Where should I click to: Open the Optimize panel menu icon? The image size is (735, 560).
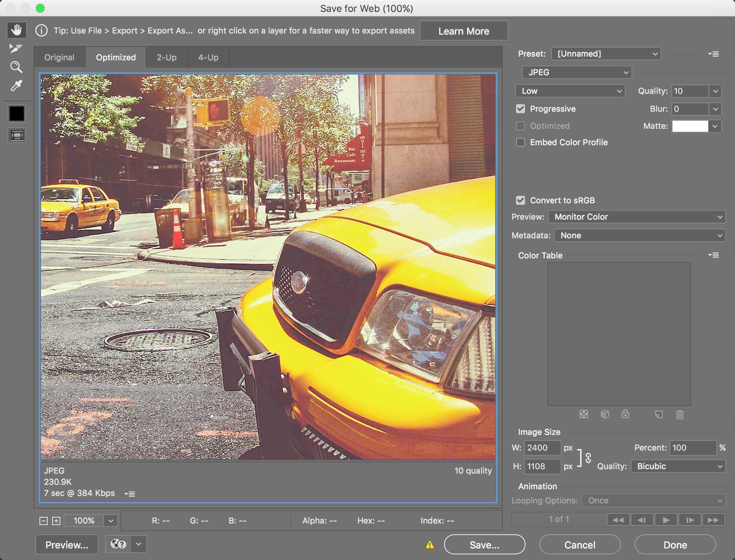click(714, 54)
